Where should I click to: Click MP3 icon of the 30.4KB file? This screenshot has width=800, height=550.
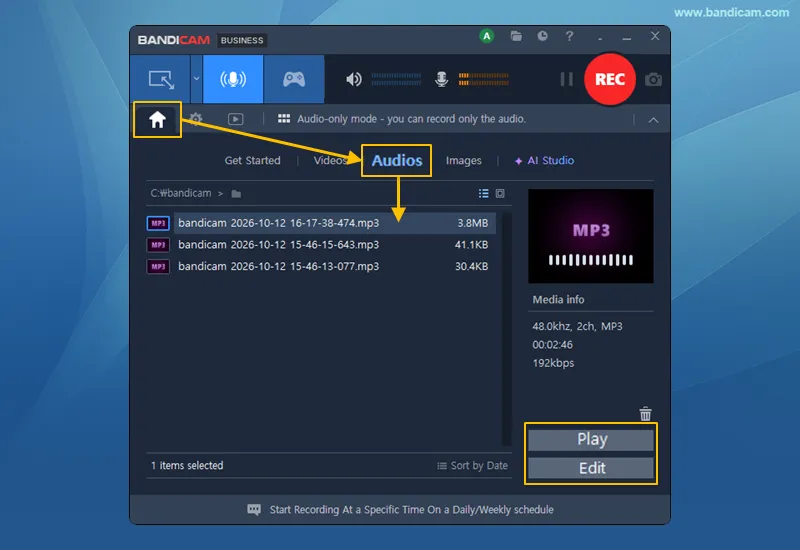(158, 266)
